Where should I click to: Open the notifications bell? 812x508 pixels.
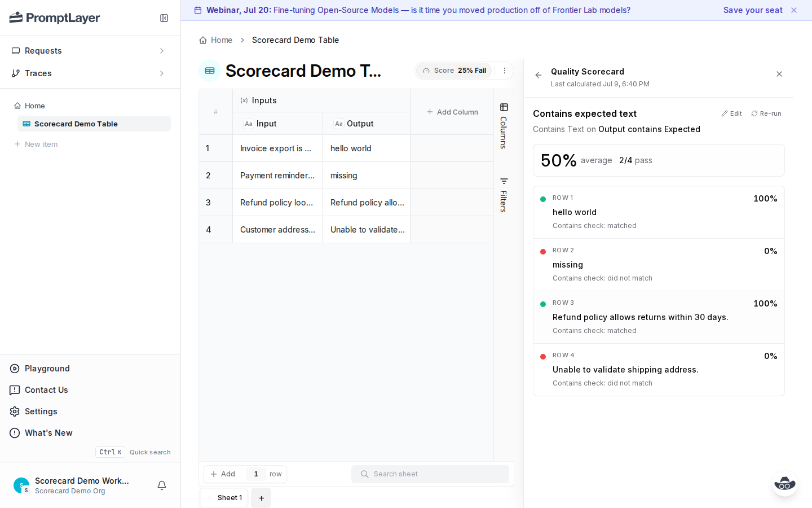pos(162,485)
